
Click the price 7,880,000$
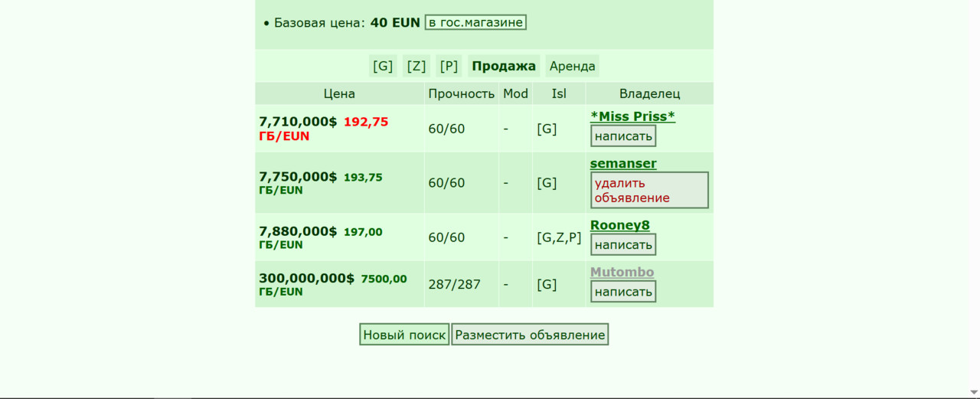298,231
